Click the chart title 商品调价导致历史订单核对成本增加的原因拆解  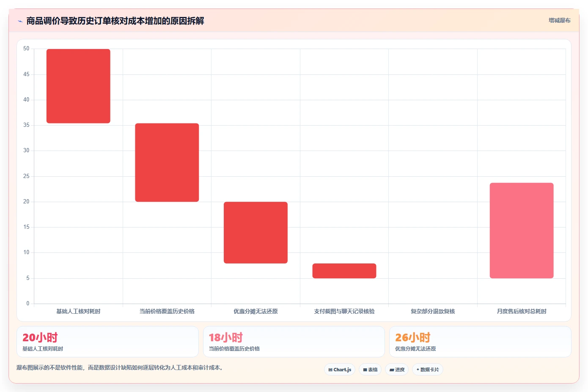point(115,21)
